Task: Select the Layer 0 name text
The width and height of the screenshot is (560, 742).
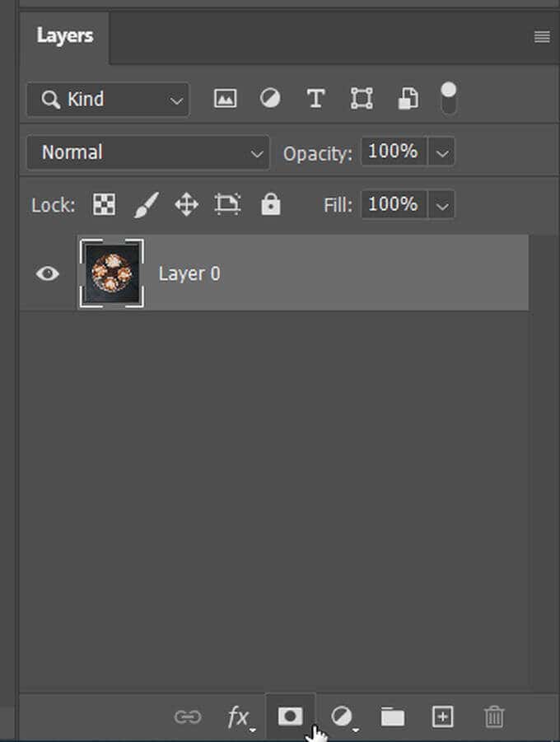Action: tap(189, 273)
